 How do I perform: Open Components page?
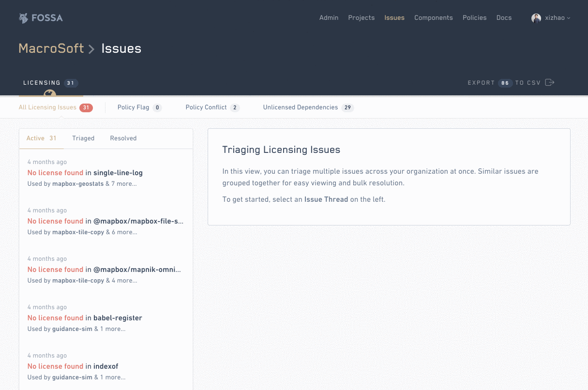pyautogui.click(x=434, y=18)
